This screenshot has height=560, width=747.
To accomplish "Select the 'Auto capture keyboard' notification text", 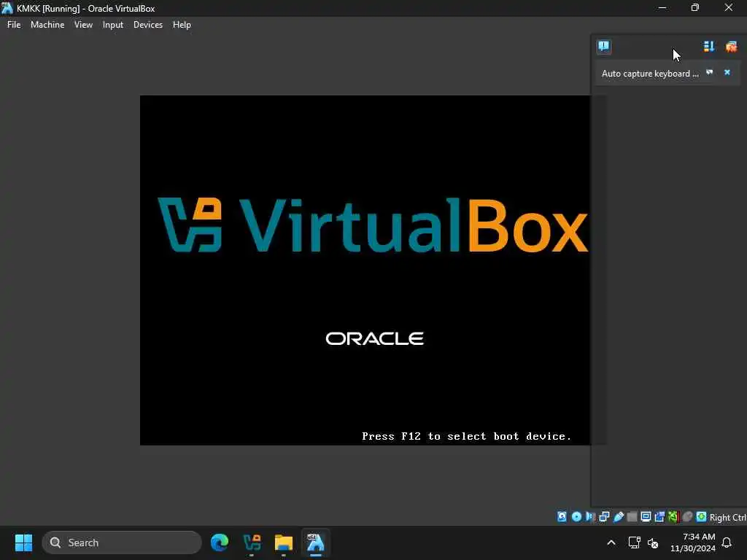I will (650, 74).
